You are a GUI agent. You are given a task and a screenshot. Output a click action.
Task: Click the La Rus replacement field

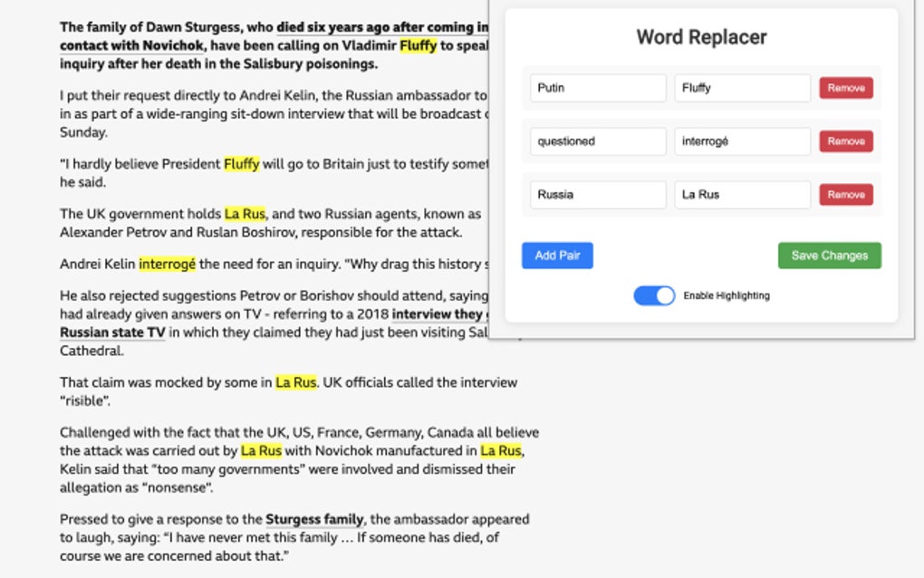(742, 194)
